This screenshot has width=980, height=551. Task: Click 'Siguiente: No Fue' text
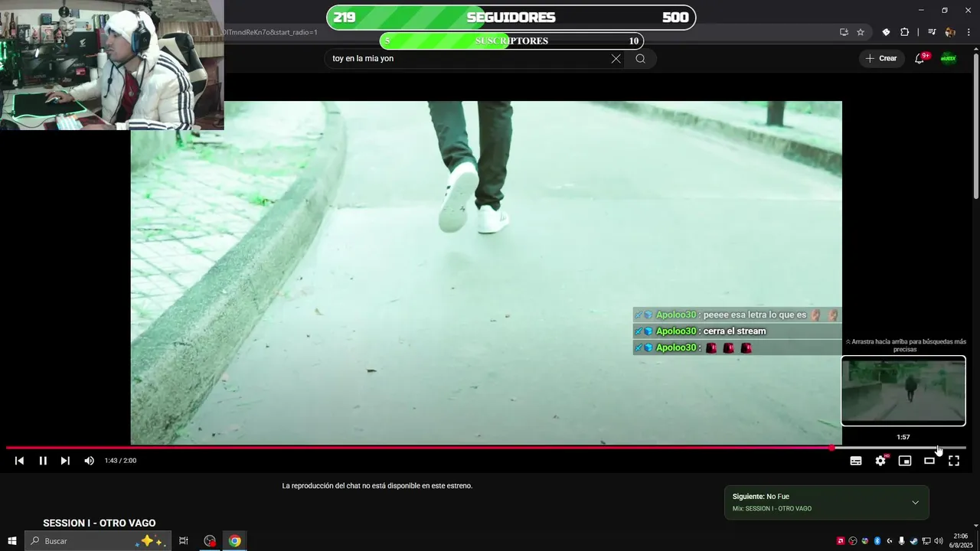click(760, 497)
